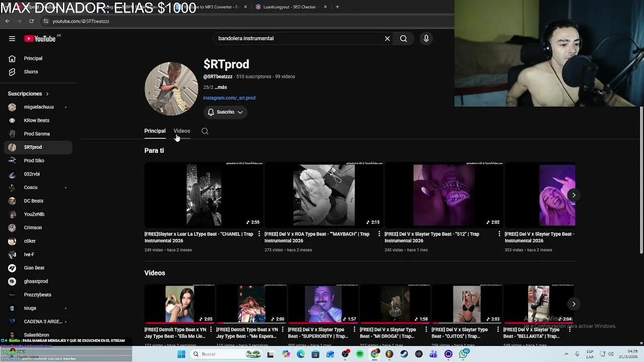Switch to the Videos channel tab
This screenshot has height=362, width=644.
click(x=182, y=131)
